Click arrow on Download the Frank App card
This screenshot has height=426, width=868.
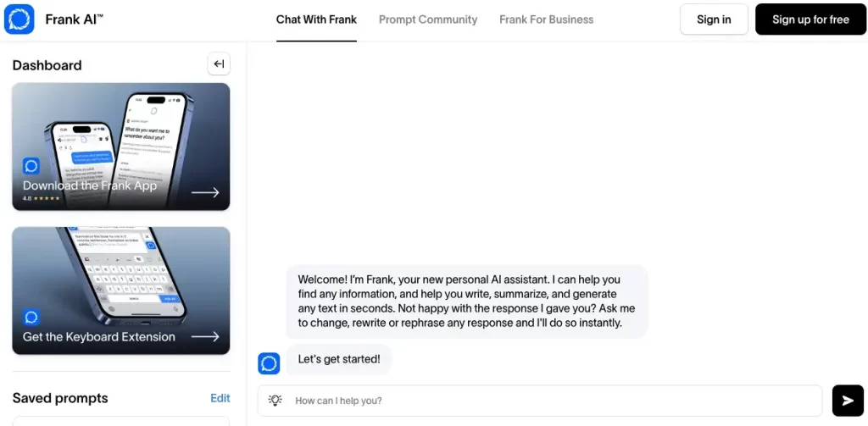(x=205, y=192)
